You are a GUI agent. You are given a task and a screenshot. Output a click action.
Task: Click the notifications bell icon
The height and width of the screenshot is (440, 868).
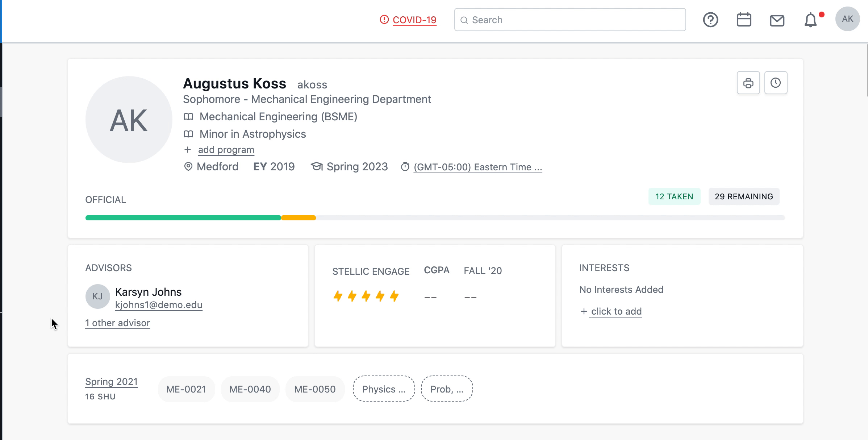pos(810,20)
